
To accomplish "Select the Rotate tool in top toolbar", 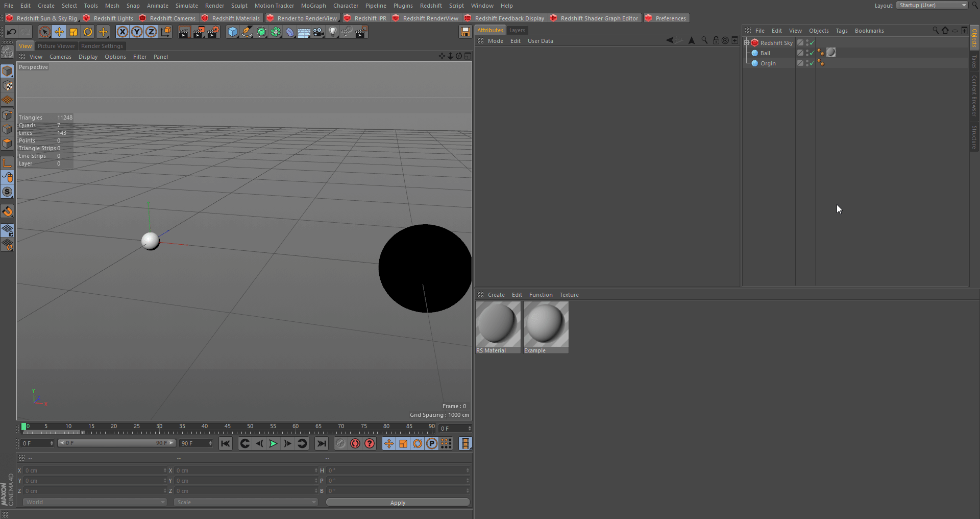I will (88, 32).
